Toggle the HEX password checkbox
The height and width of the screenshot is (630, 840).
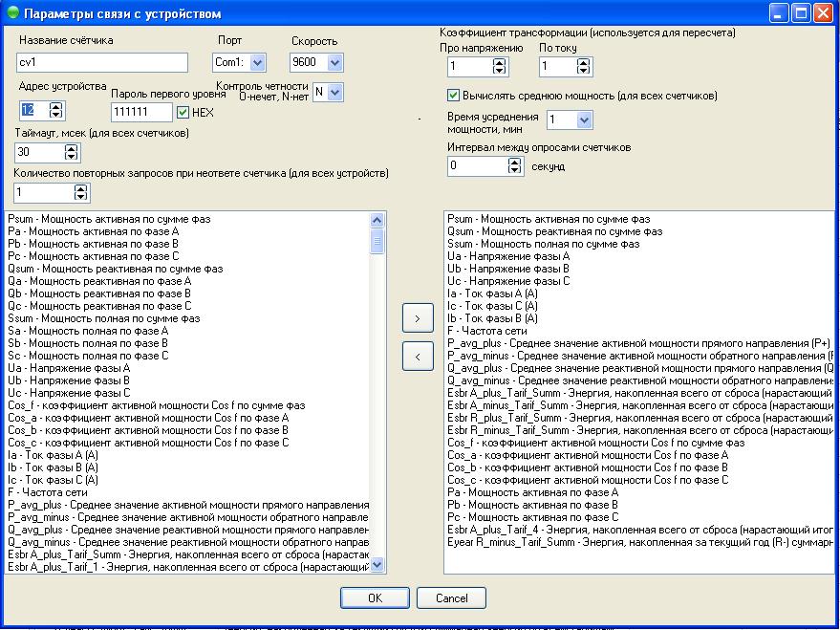(183, 112)
